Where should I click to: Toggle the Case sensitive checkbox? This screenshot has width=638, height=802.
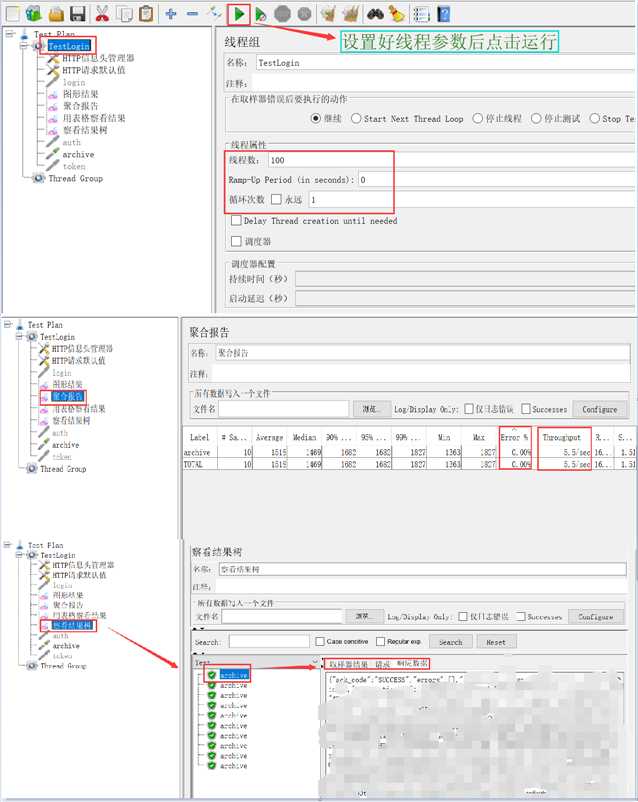tap(320, 641)
